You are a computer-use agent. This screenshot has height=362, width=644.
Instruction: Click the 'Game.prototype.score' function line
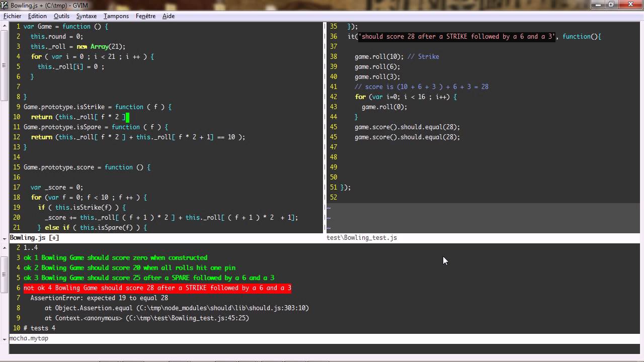87,167
